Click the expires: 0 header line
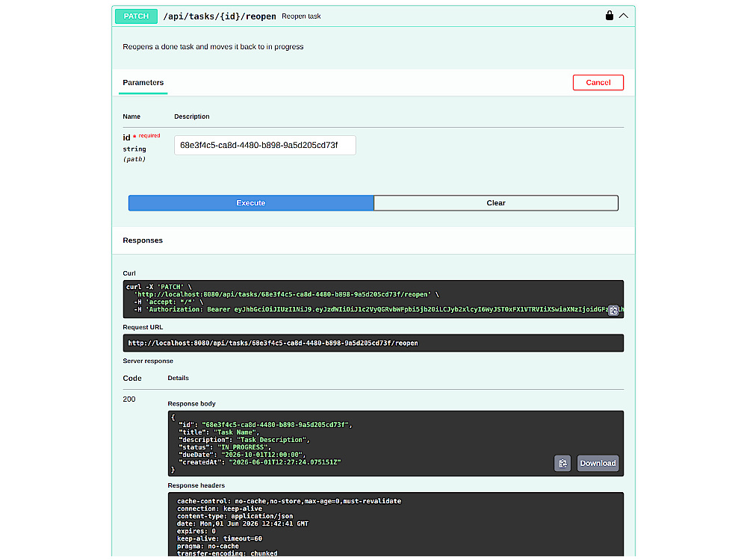 coord(196,532)
